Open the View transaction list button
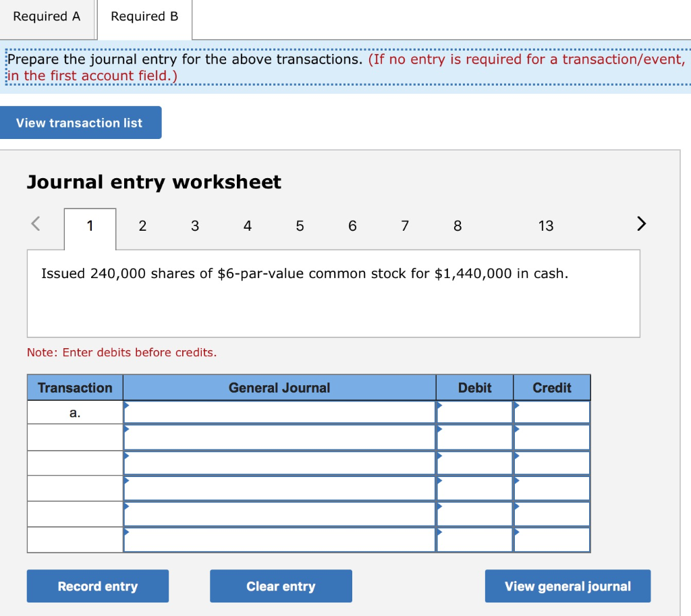 pyautogui.click(x=80, y=123)
